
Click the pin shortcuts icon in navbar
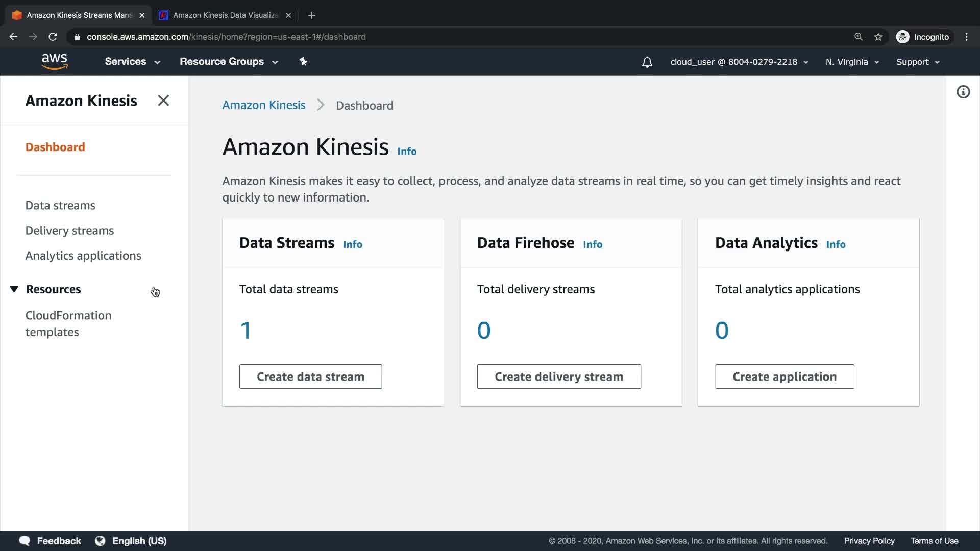(x=303, y=62)
